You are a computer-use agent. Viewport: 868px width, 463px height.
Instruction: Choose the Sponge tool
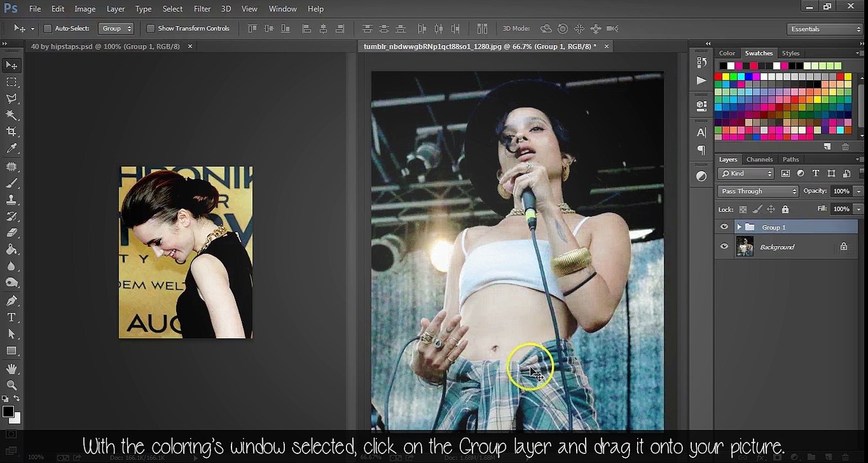coord(12,283)
